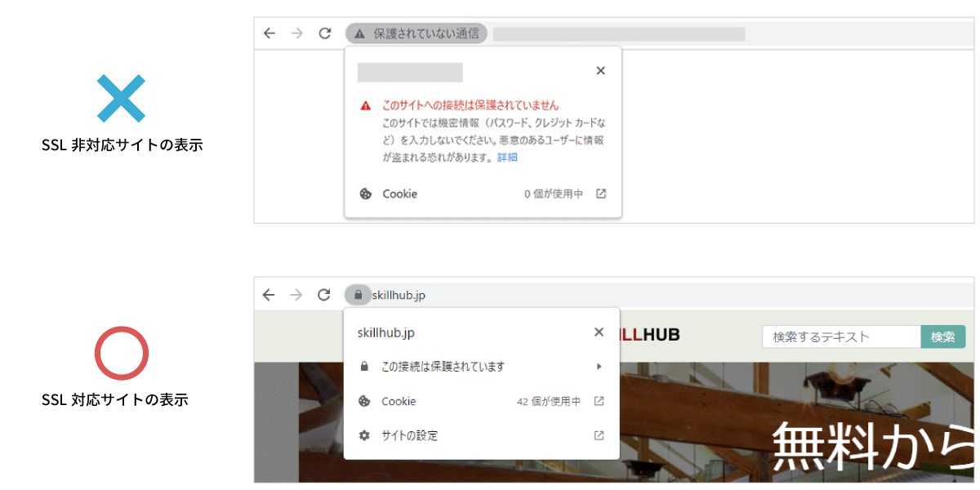Click the external-link icon next to 0 個が使用中

coord(601,194)
